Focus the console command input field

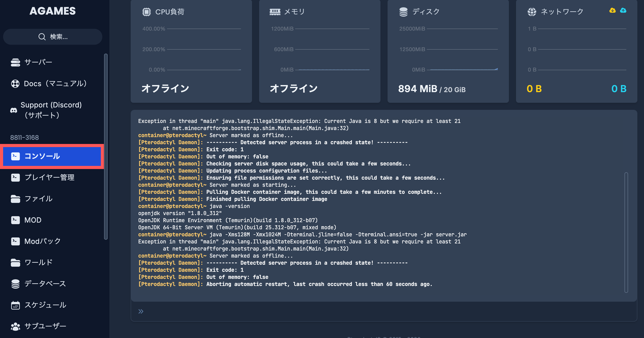[x=375, y=311]
